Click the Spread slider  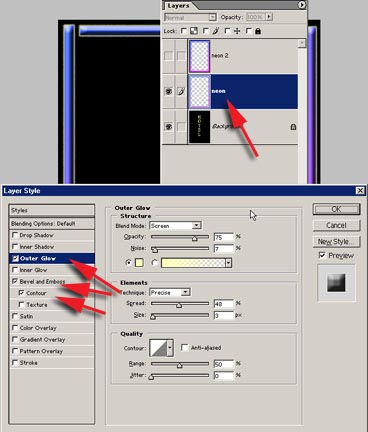[180, 304]
